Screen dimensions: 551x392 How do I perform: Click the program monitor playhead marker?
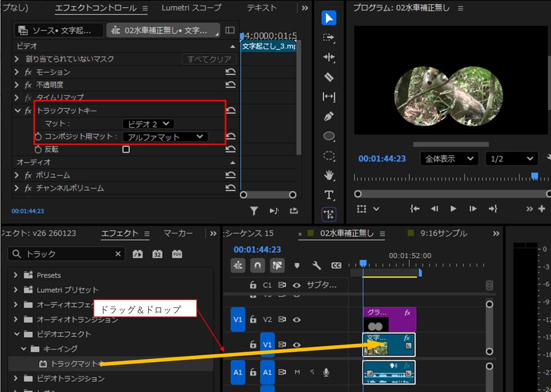point(534,176)
